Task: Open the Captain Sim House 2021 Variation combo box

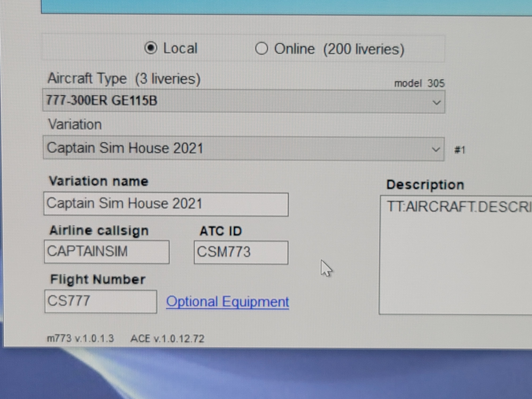Action: click(240, 148)
